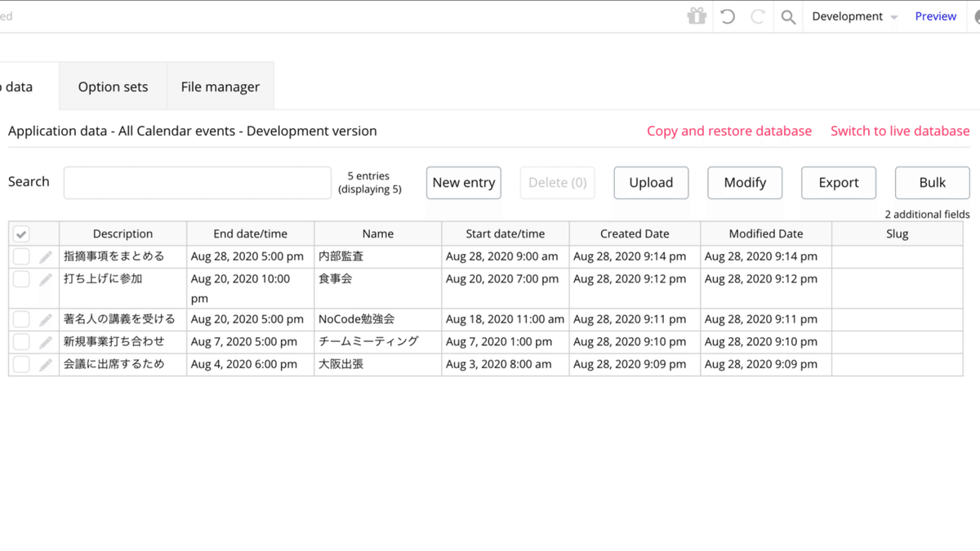Viewport: 980px width, 551px height.
Task: Edit 大阪出張 entry with pencil icon
Action: click(x=46, y=365)
